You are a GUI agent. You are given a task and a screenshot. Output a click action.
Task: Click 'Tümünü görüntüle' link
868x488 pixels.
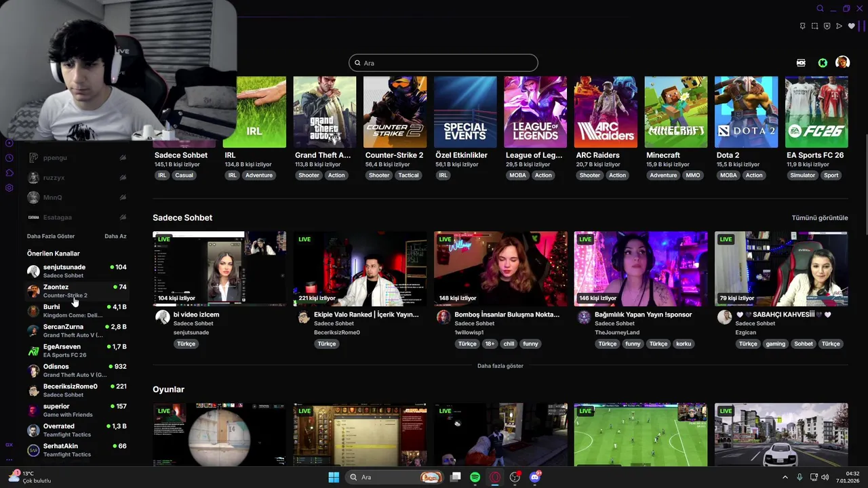pos(820,218)
